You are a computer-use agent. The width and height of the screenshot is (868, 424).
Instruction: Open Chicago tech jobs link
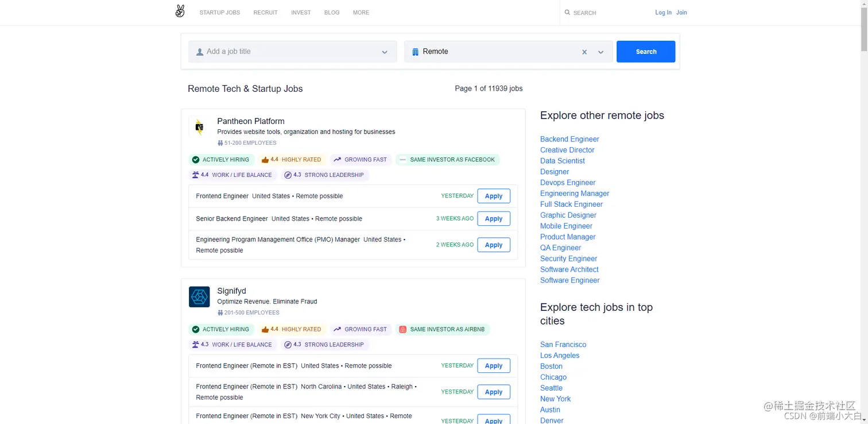[x=553, y=377]
